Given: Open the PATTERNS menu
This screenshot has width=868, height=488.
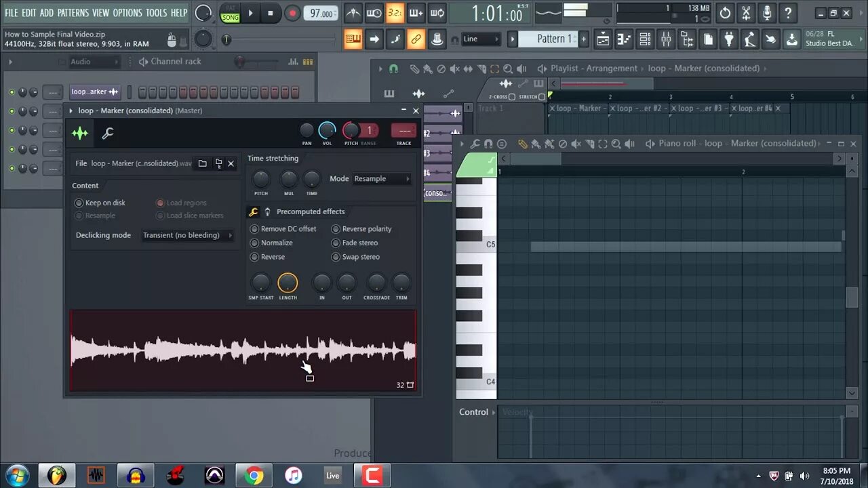Looking at the screenshot, I should click(x=73, y=13).
